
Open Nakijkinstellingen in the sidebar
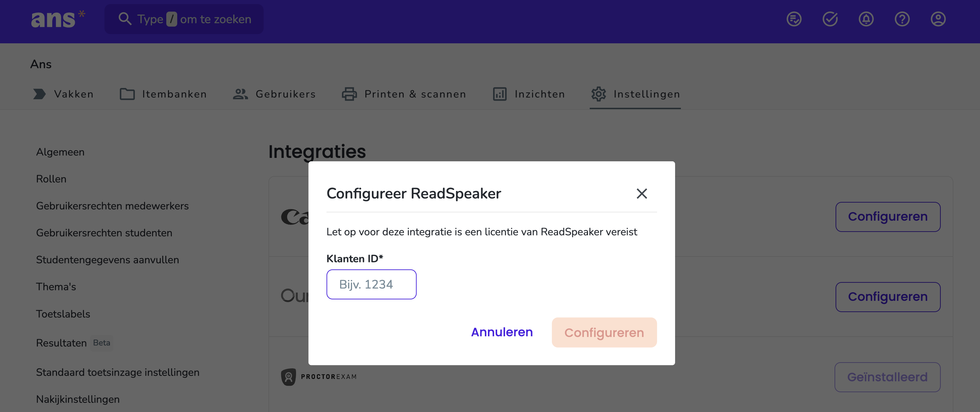pyautogui.click(x=78, y=399)
